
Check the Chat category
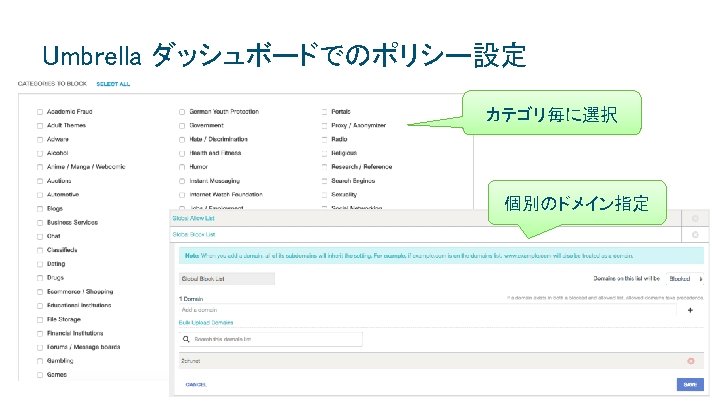[40, 236]
